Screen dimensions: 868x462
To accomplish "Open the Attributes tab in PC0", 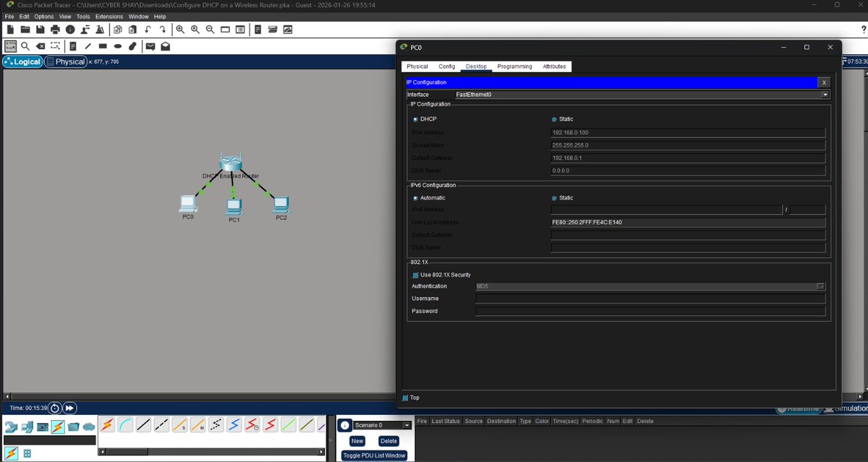I will tap(555, 67).
